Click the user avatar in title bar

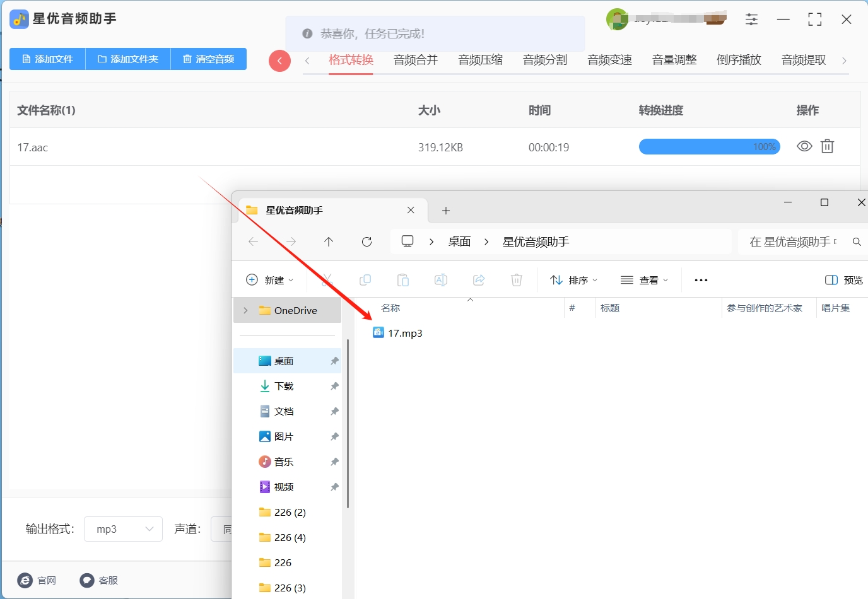pos(617,20)
